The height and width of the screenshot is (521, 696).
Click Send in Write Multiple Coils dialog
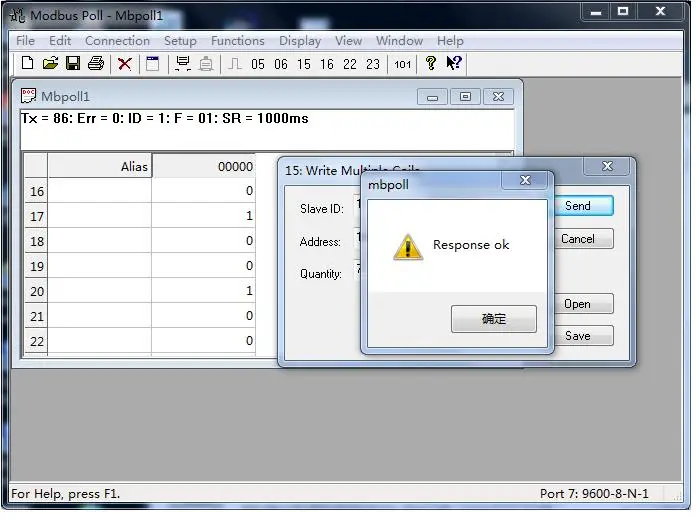tap(583, 206)
